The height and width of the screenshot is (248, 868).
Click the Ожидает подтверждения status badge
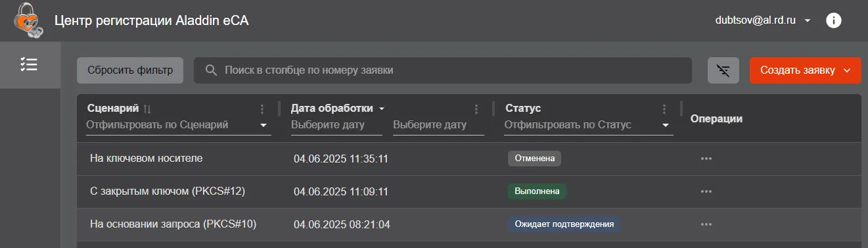click(x=564, y=224)
